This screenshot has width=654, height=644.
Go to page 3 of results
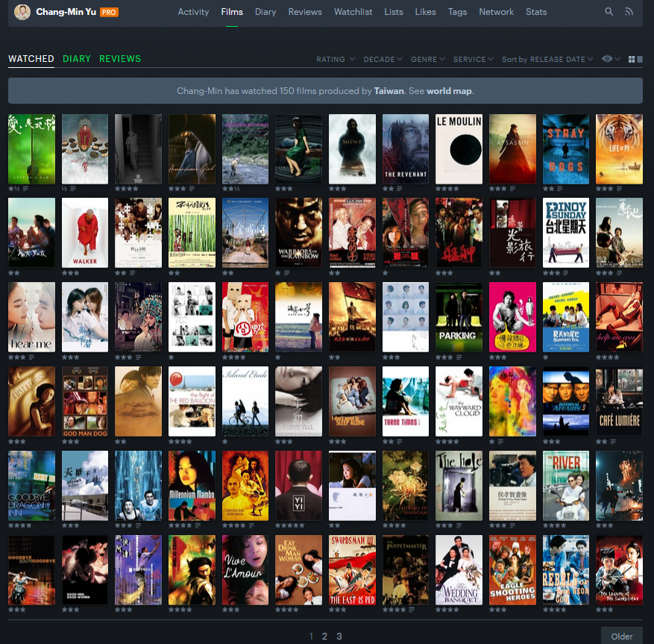[x=339, y=637]
